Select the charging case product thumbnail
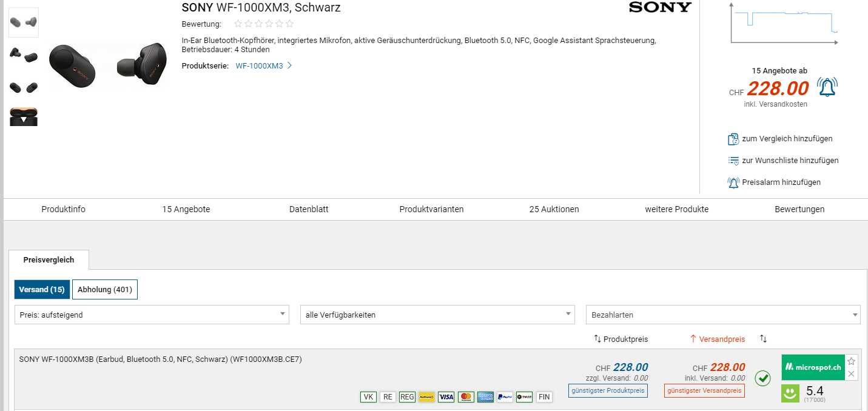This screenshot has width=868, height=411. [24, 116]
